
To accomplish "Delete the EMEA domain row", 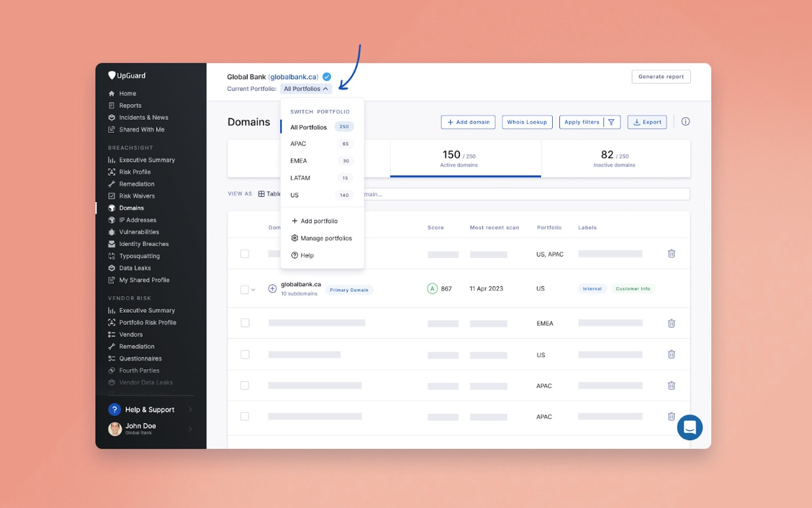I will tap(671, 323).
